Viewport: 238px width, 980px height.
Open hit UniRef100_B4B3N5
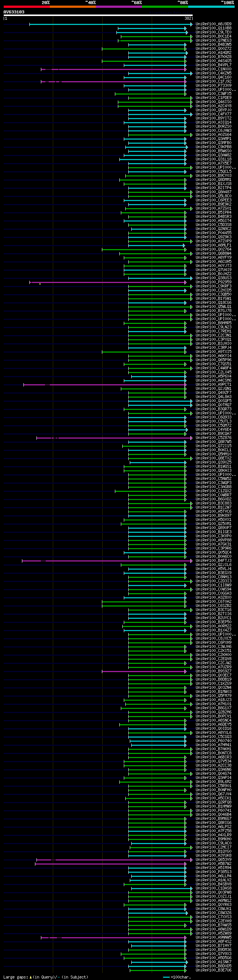[213, 45]
